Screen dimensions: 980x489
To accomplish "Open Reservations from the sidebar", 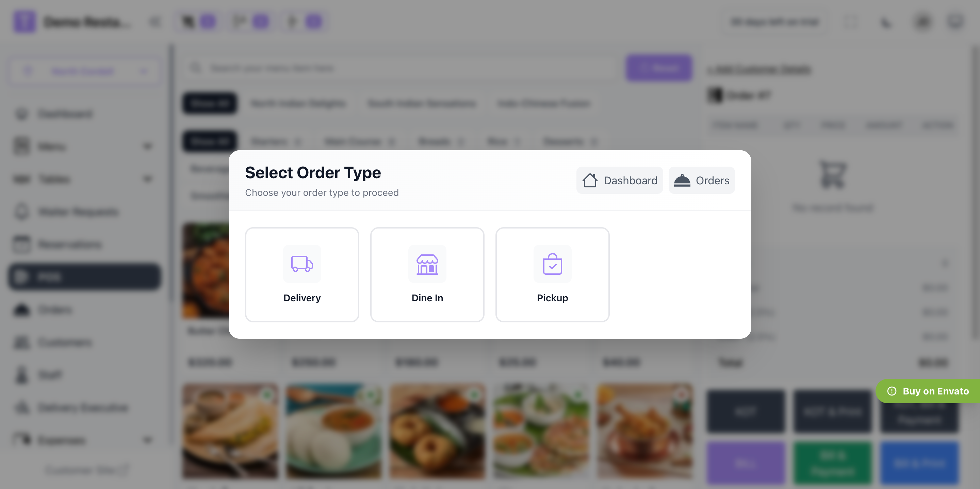I will [x=70, y=244].
